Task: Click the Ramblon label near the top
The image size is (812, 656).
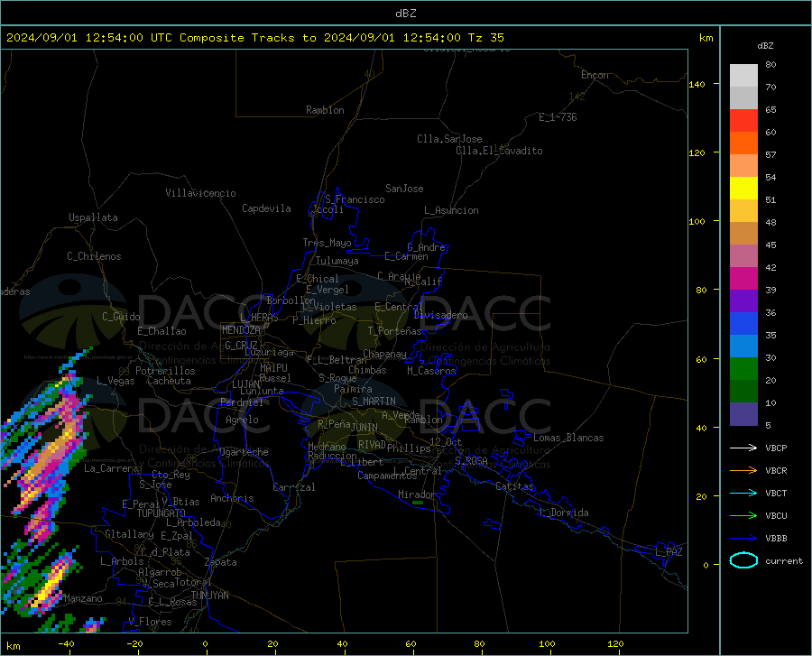Action: tap(325, 110)
